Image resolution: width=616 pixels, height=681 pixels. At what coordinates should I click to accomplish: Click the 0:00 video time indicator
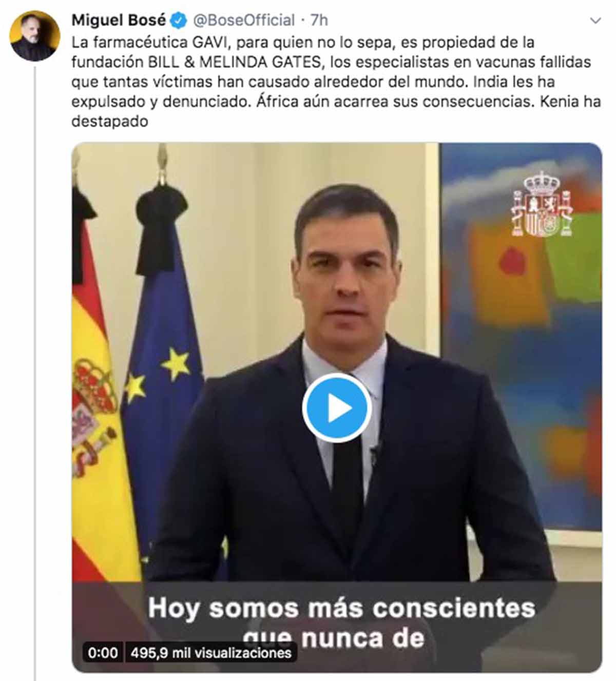[x=103, y=653]
